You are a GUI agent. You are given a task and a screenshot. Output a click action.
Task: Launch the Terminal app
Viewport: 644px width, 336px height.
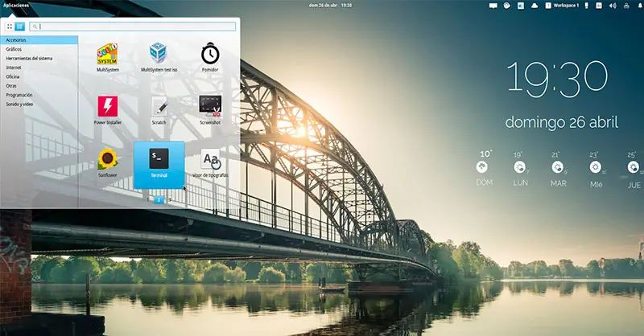click(x=159, y=165)
